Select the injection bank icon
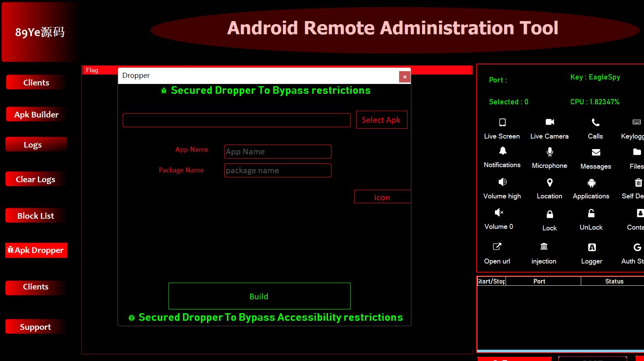This screenshot has width=644, height=361. coord(544,247)
